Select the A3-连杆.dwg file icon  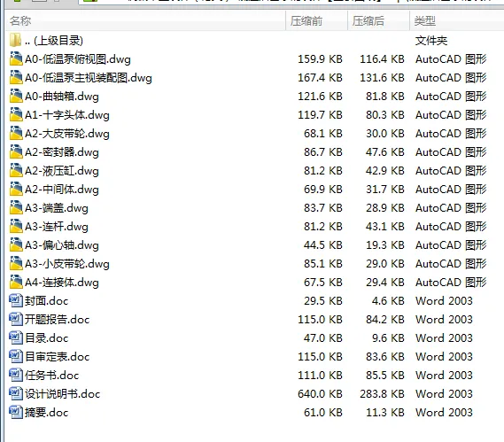[x=16, y=227]
